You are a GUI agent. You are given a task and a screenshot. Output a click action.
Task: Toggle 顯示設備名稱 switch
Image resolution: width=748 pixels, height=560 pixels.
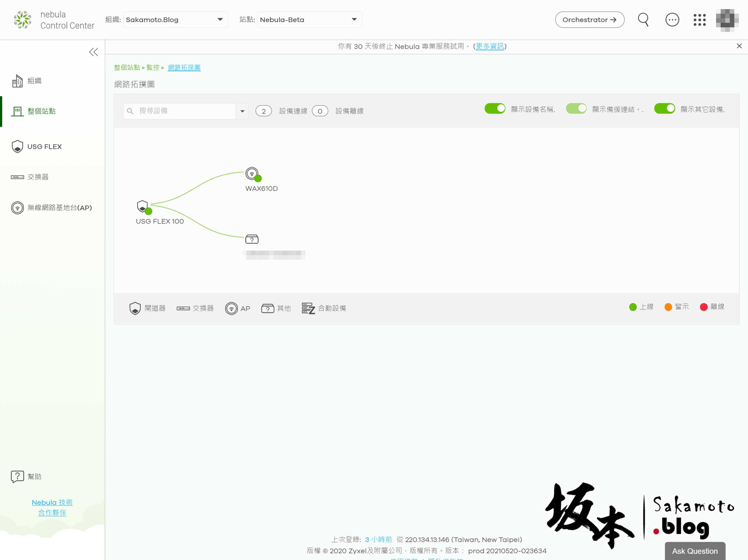(x=495, y=109)
